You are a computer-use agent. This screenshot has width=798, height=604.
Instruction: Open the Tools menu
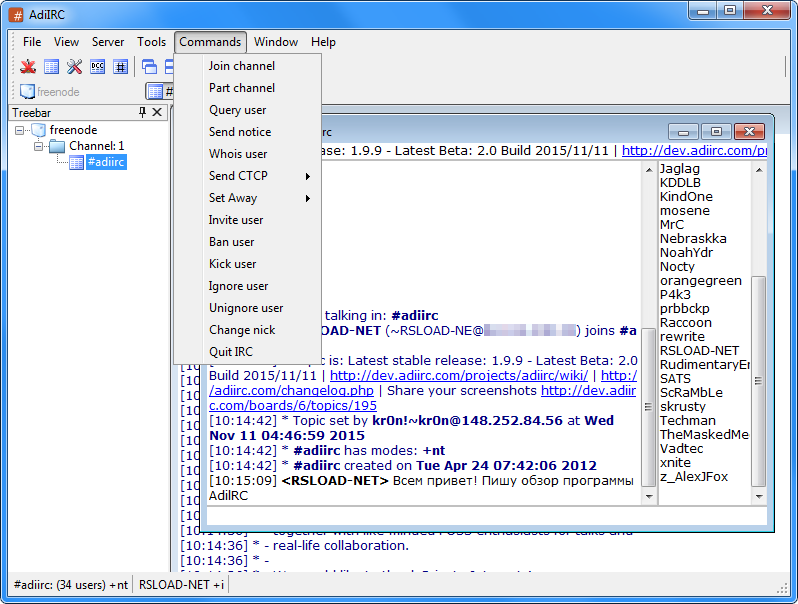151,42
